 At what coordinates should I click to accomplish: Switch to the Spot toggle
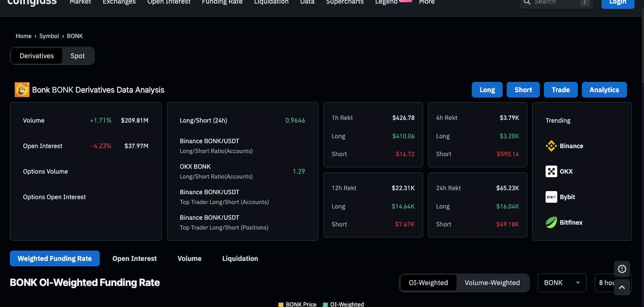point(77,56)
